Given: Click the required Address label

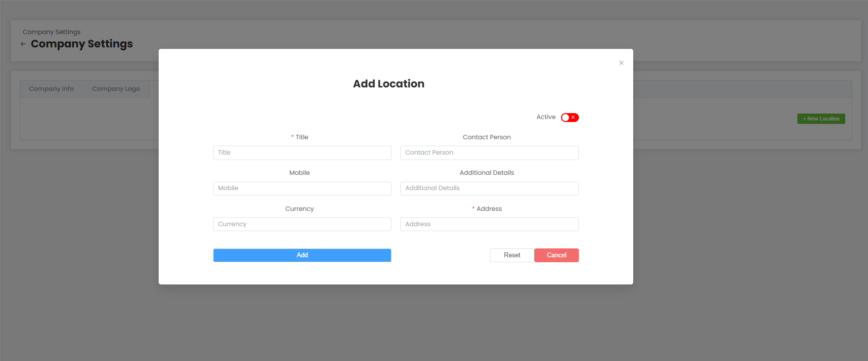Looking at the screenshot, I should click(x=489, y=209).
